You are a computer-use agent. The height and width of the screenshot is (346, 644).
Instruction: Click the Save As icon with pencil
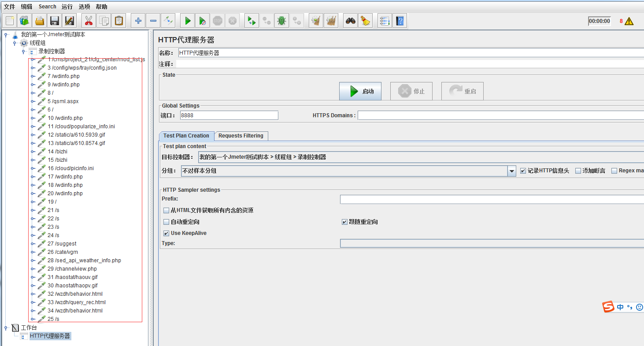click(70, 20)
